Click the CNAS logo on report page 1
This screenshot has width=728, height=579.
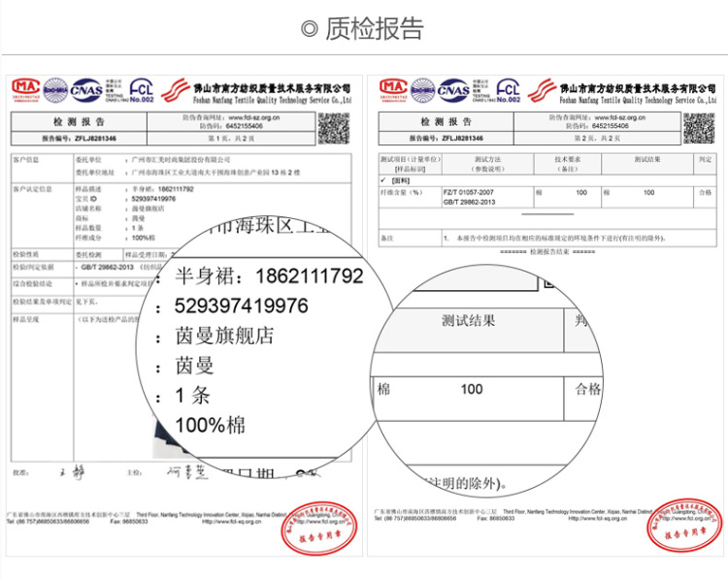click(x=85, y=90)
